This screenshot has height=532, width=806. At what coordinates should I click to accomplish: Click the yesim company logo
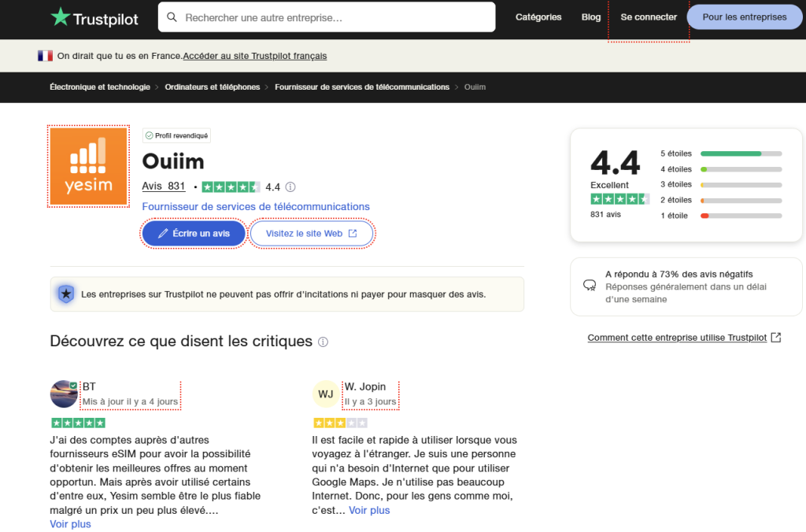(x=88, y=166)
